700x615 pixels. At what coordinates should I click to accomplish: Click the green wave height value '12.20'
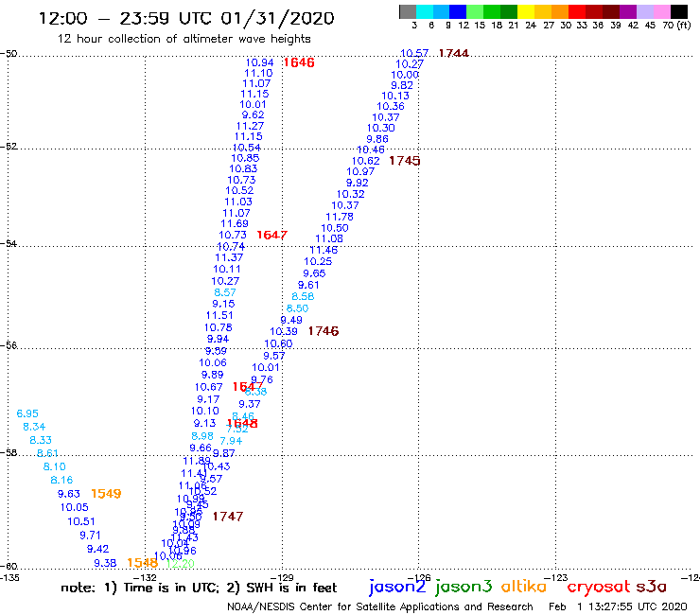181,564
